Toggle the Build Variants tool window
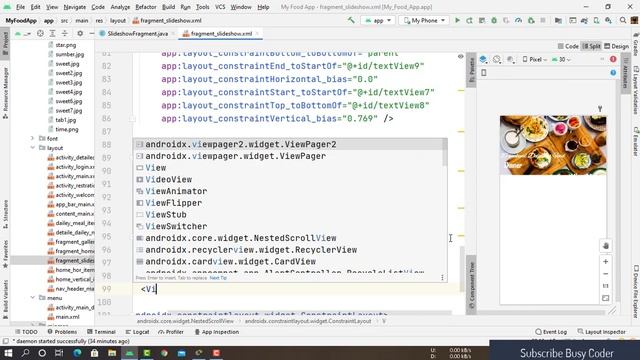The height and width of the screenshot is (360, 640). tap(5, 300)
